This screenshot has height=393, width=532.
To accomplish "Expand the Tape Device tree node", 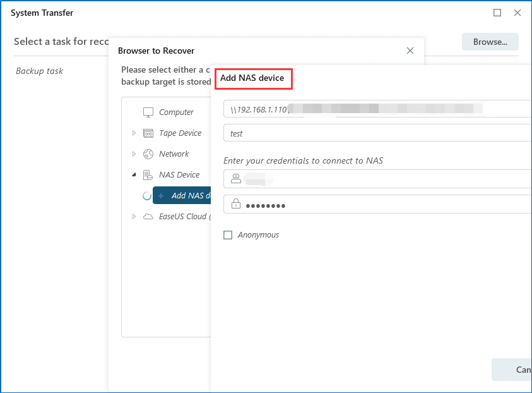I will click(134, 133).
